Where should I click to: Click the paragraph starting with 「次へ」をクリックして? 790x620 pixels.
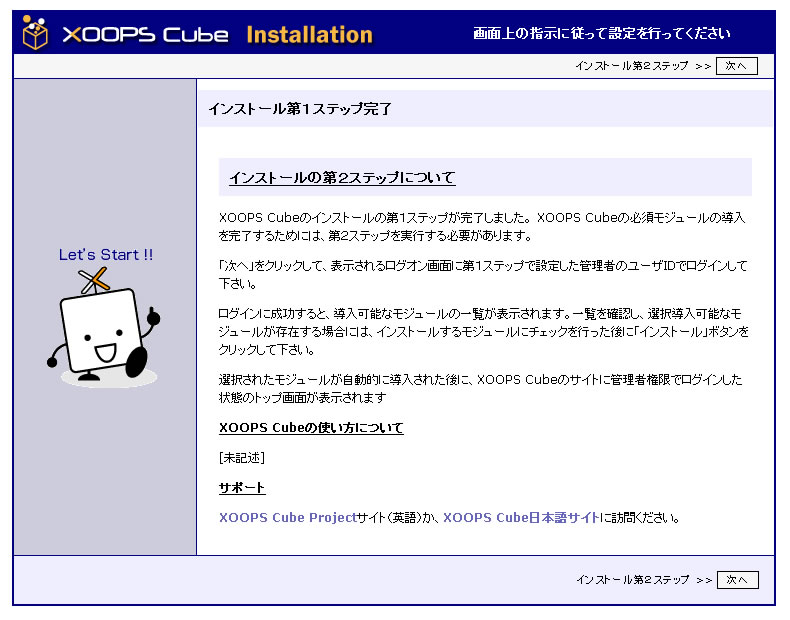(x=483, y=274)
